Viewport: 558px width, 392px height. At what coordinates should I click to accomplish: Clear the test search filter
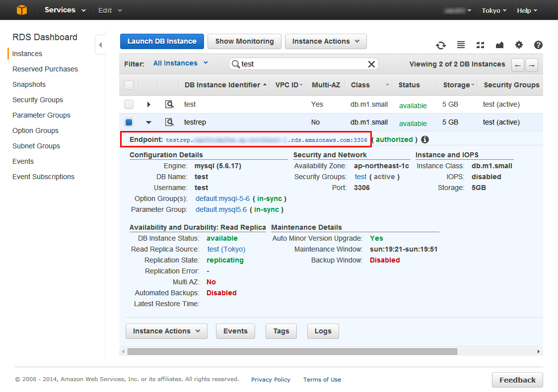click(x=371, y=64)
